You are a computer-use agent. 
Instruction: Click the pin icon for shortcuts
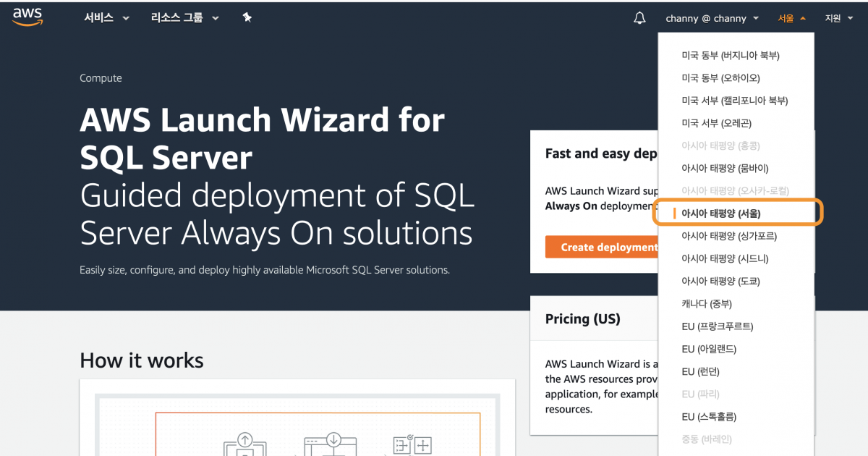coord(247,16)
